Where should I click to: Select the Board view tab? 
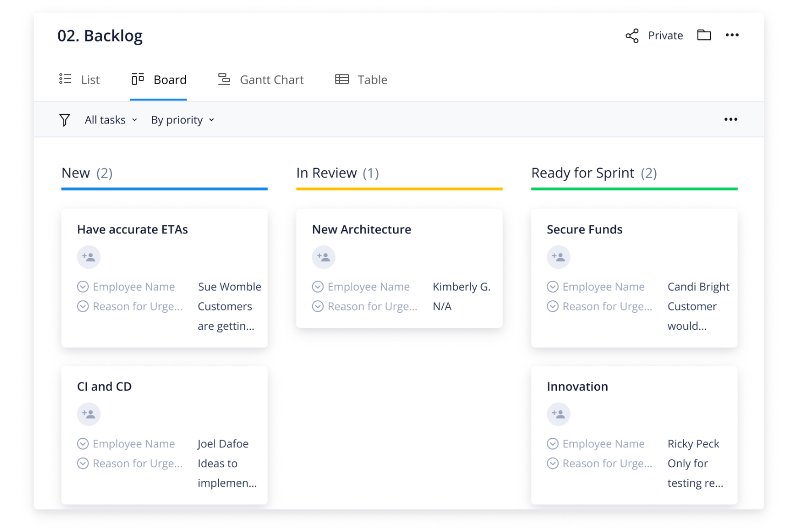click(x=159, y=80)
